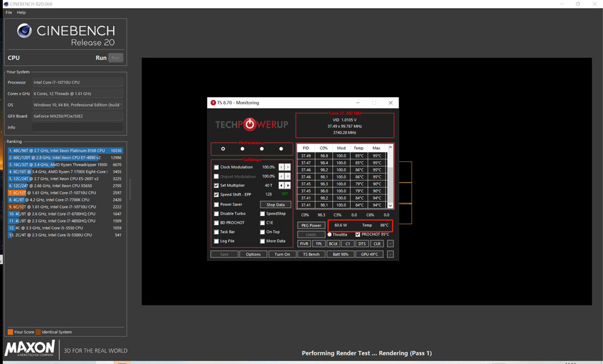Uncheck the Set Multiplier checkbox

coord(216,186)
